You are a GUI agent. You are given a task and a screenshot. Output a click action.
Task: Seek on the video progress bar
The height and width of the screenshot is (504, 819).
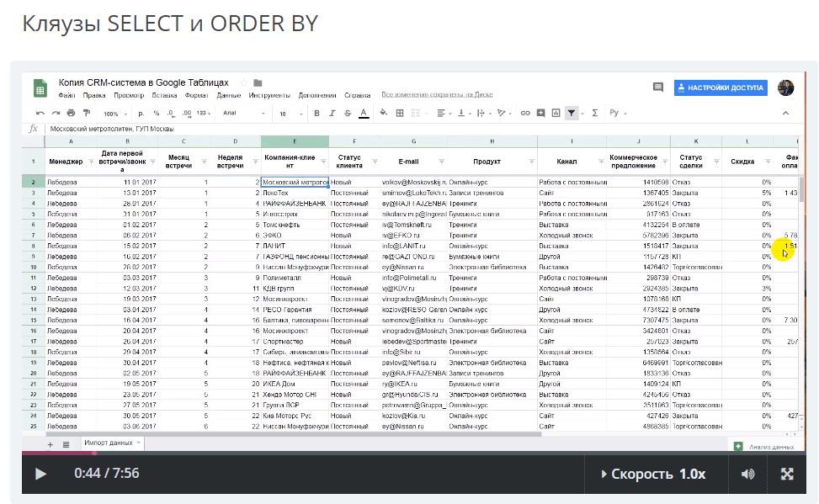click(413, 453)
